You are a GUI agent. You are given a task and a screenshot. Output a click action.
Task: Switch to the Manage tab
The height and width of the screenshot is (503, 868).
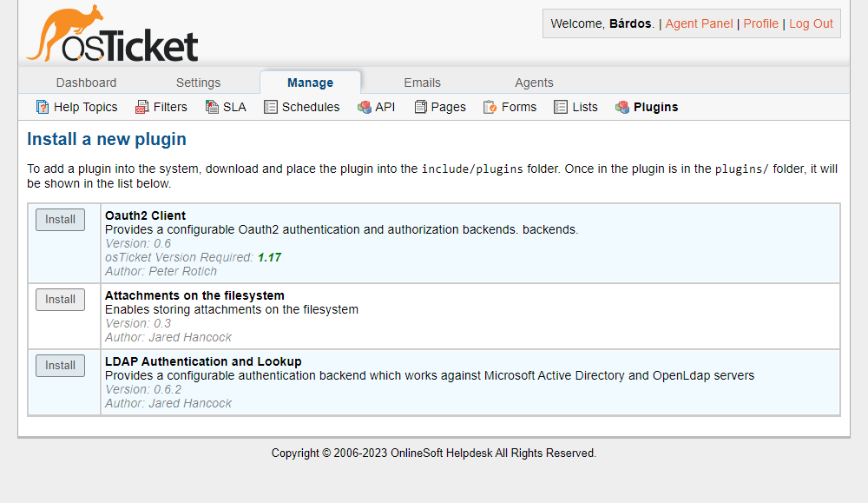tap(311, 82)
